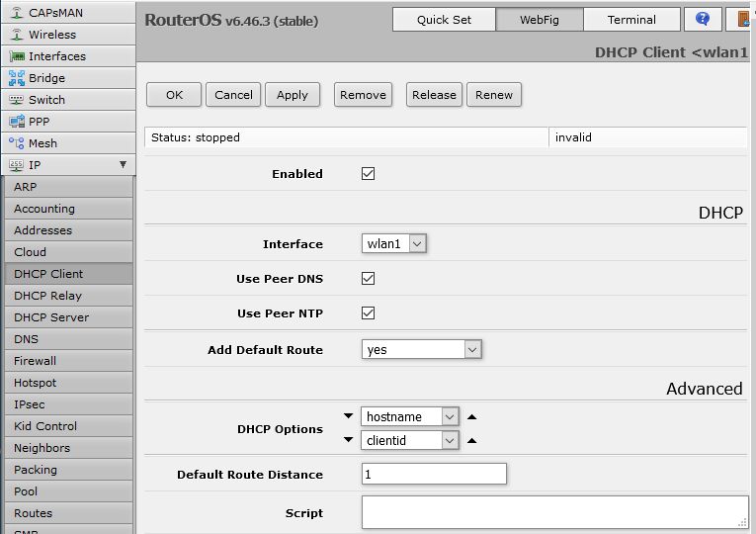Open Packing submenu item

click(x=69, y=470)
